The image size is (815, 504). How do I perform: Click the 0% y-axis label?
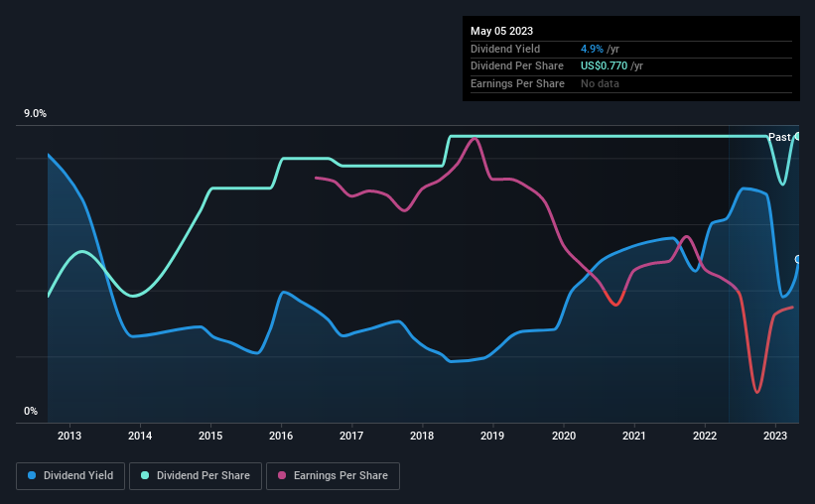tap(31, 411)
